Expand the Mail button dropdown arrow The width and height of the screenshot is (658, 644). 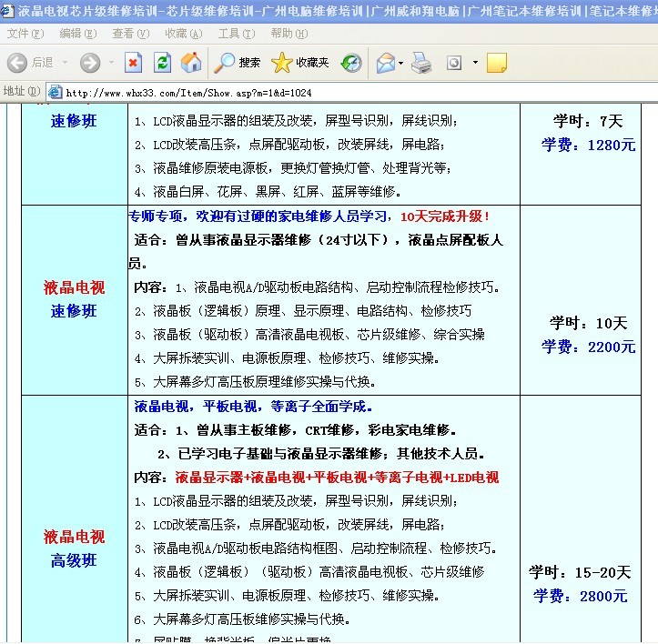[400, 63]
